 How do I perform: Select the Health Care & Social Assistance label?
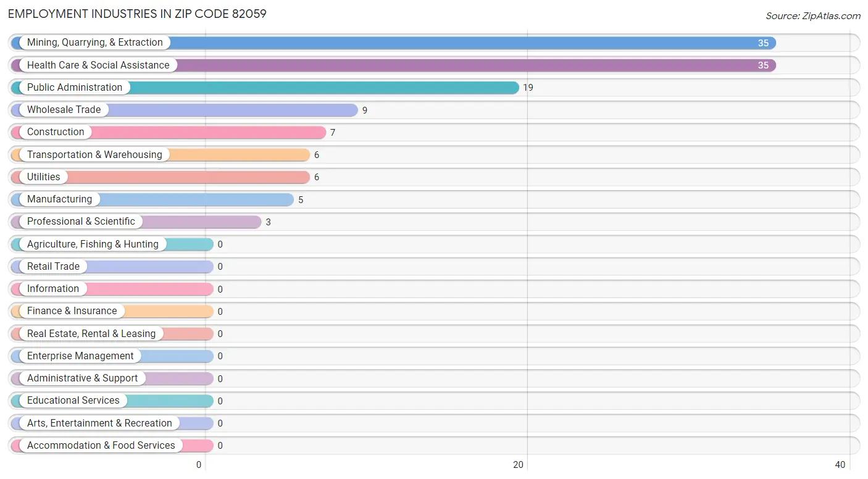(98, 65)
